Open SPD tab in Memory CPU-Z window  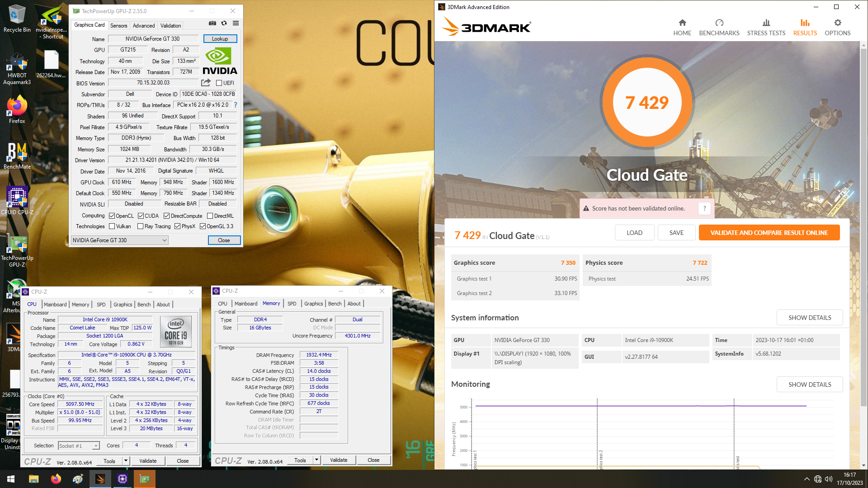click(x=292, y=304)
